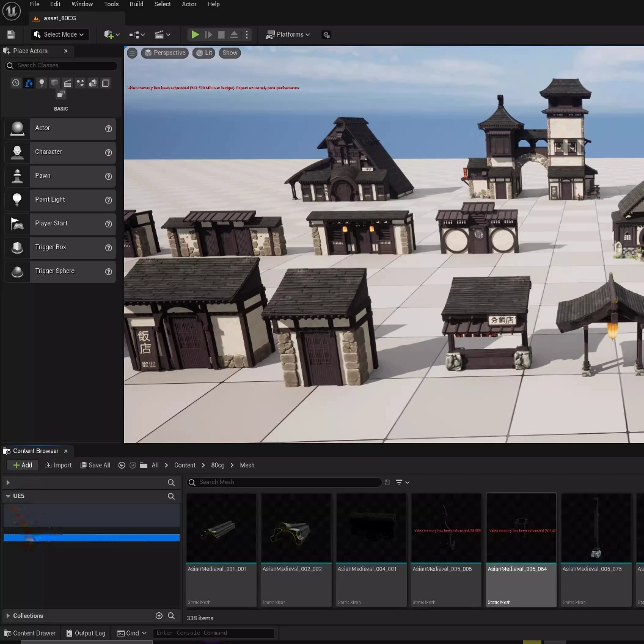This screenshot has width=644, height=644.
Task: Click the Save Current Level disk icon
Action: click(10, 34)
